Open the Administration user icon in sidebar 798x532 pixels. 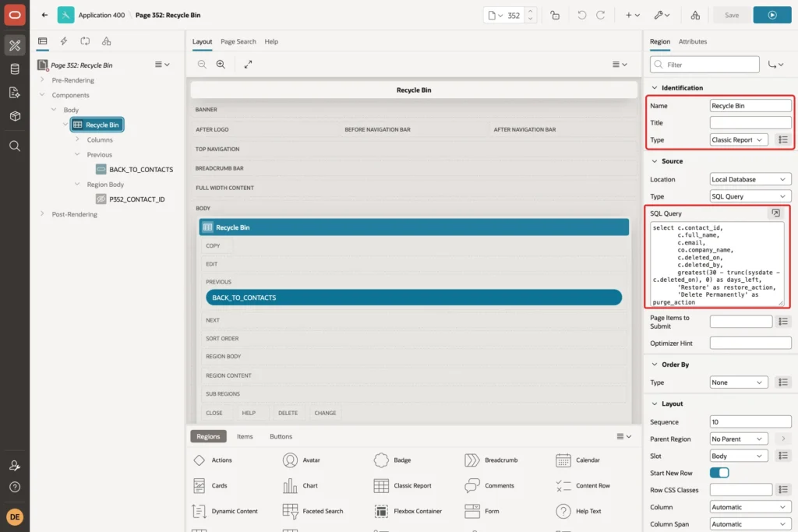point(15,465)
